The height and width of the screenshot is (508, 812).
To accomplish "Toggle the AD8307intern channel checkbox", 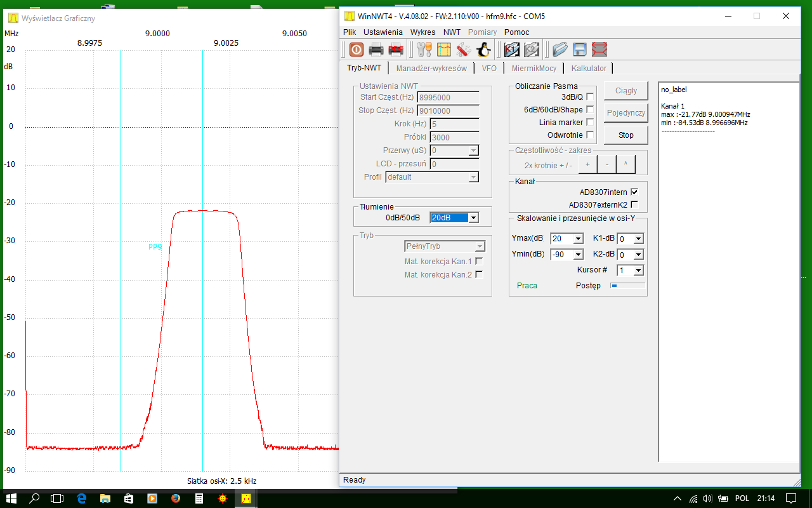I will coord(634,192).
